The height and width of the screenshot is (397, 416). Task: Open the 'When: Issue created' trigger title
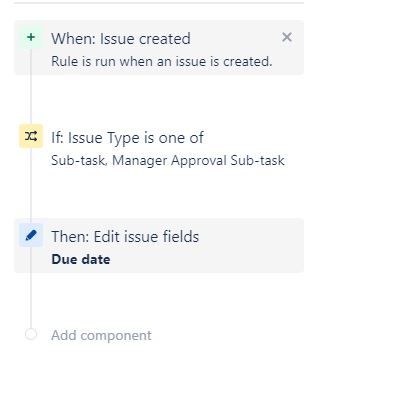pyautogui.click(x=121, y=39)
